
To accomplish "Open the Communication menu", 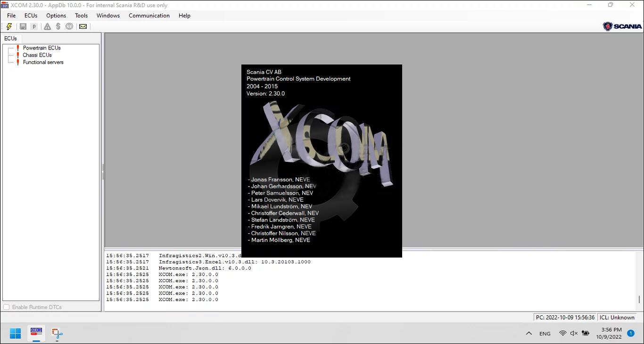I will click(x=149, y=16).
